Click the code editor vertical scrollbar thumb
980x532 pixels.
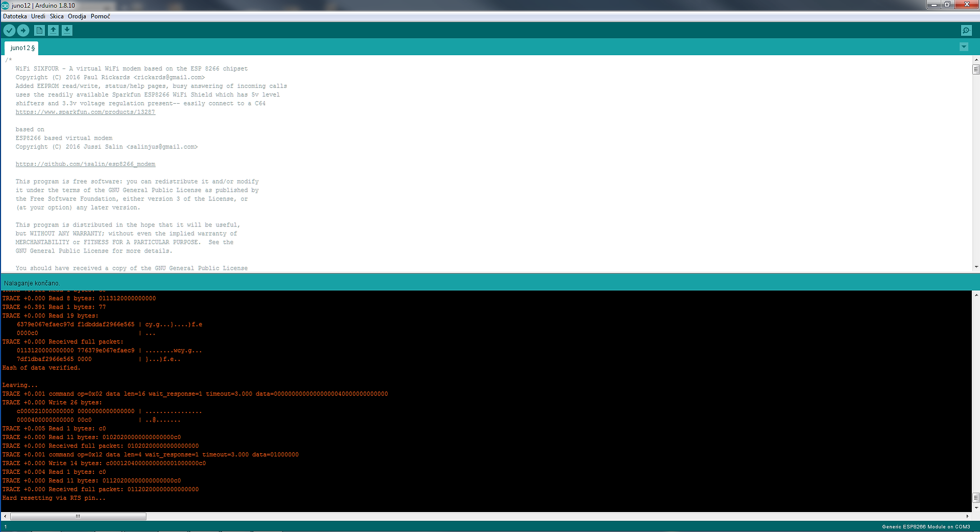[976, 70]
